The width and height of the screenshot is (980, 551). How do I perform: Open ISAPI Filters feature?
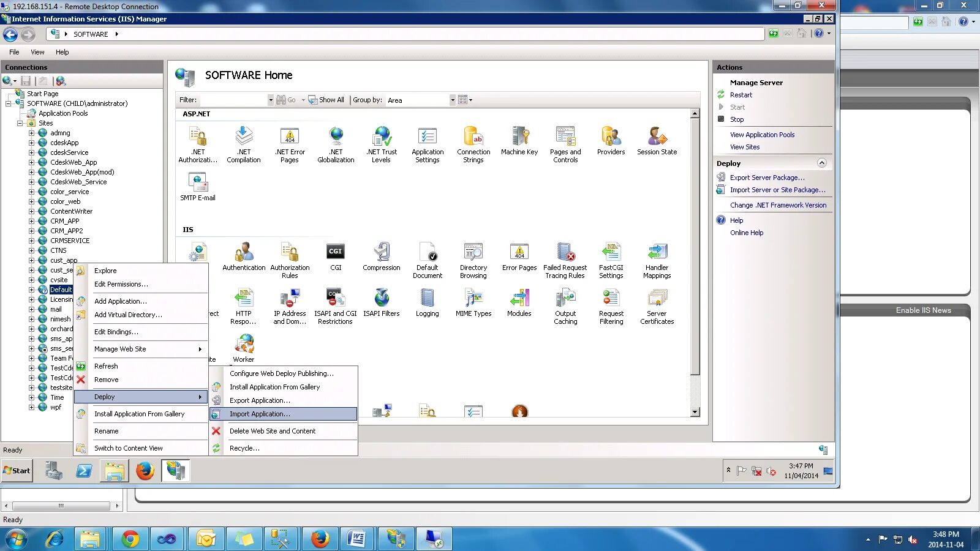point(382,302)
